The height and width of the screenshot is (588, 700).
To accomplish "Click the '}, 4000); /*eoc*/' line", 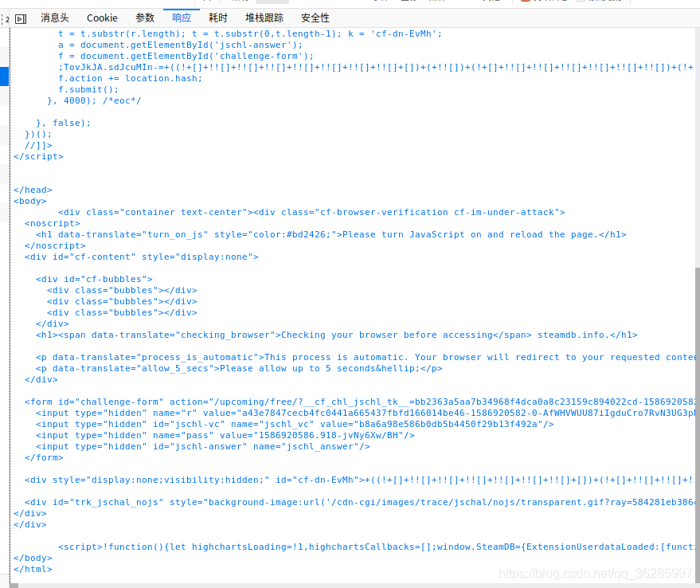I will (x=94, y=101).
